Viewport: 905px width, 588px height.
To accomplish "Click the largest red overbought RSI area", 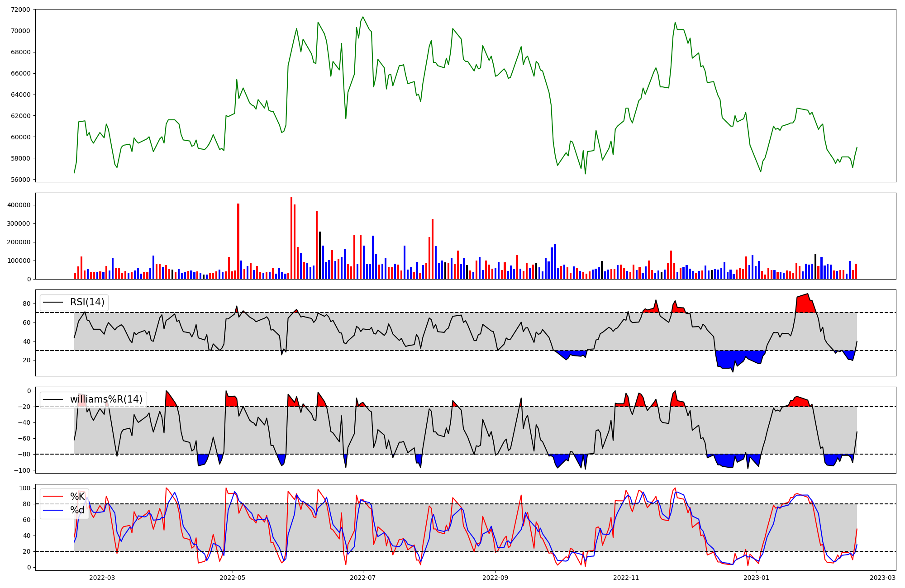I will click(805, 304).
